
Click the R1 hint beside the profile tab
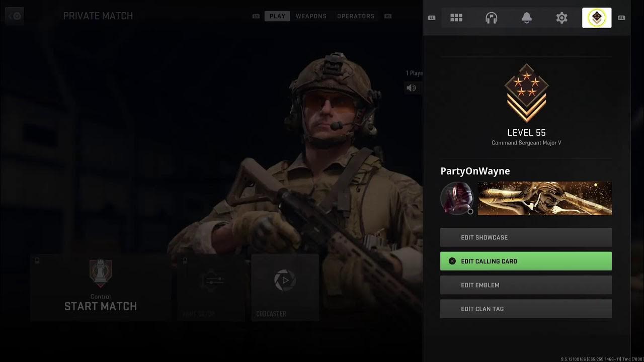621,18
